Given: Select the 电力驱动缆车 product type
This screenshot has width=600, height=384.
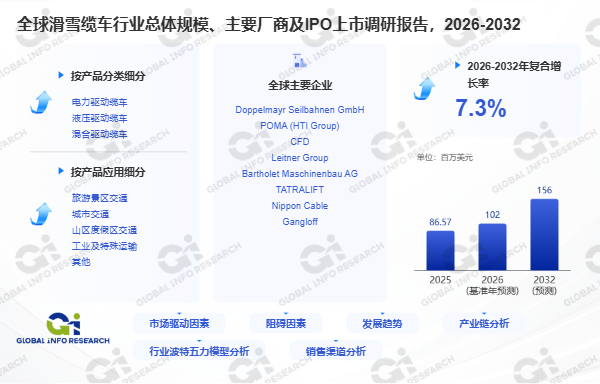Looking at the screenshot, I should tap(99, 102).
